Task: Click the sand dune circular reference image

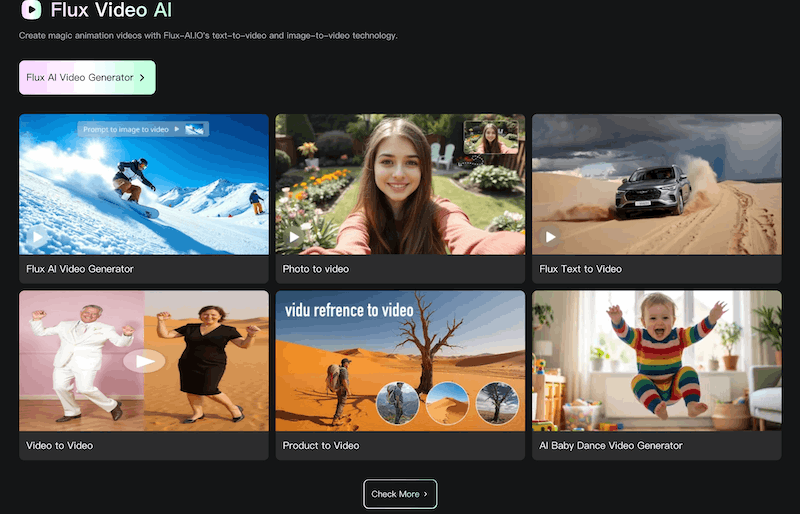Action: pos(447,403)
